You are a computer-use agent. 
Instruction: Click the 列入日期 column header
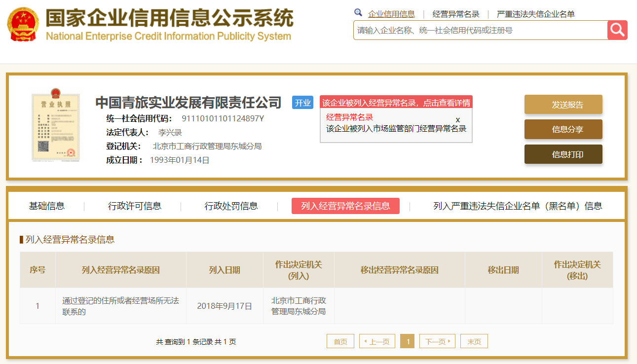click(225, 270)
